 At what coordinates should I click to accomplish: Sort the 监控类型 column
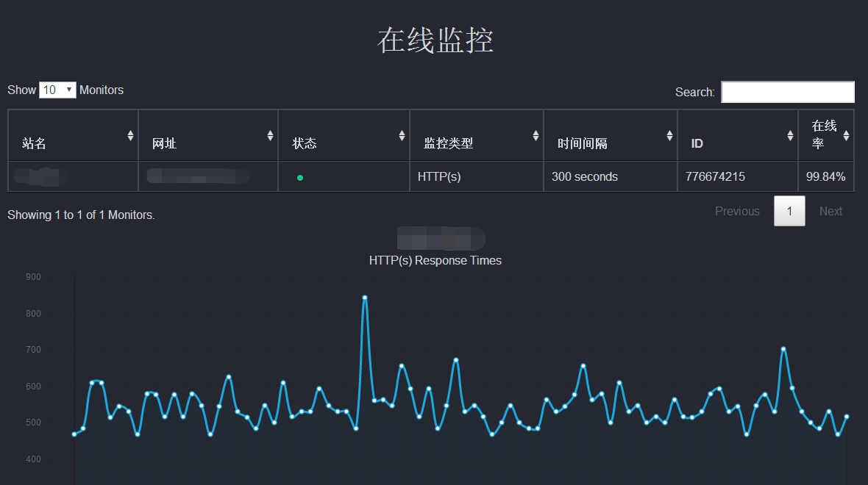536,135
